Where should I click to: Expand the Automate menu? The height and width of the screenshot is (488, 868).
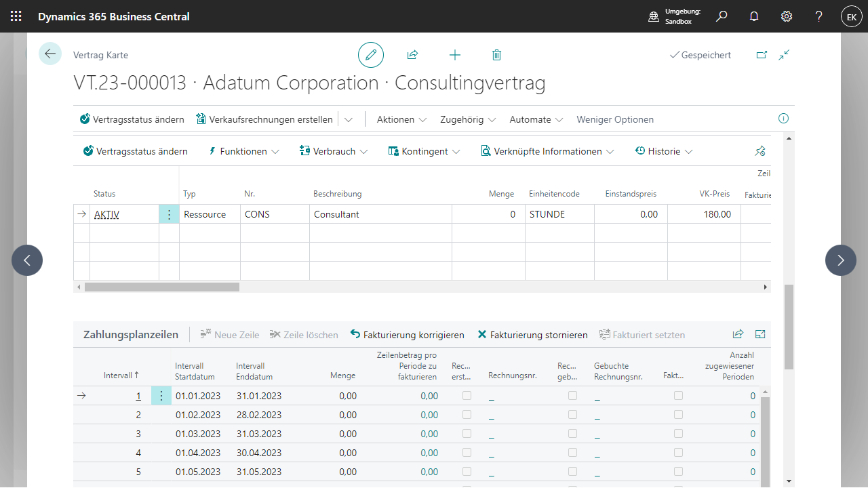[x=536, y=119]
